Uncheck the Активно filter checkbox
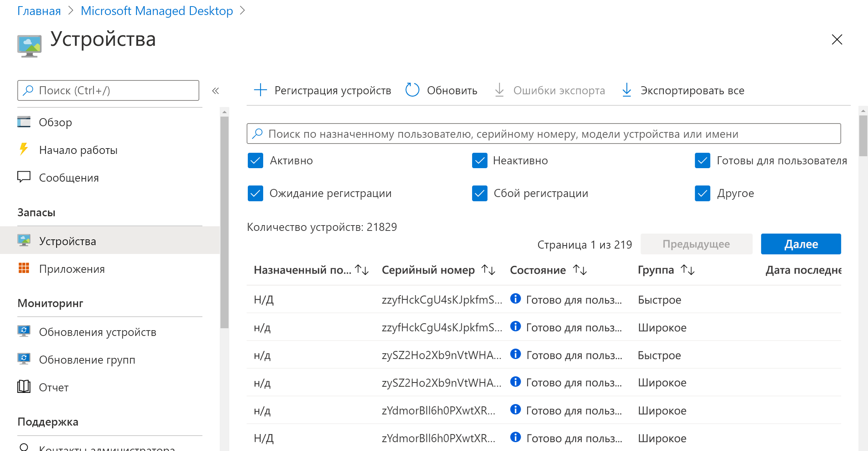Screen dimensions: 868x451 [255, 160]
